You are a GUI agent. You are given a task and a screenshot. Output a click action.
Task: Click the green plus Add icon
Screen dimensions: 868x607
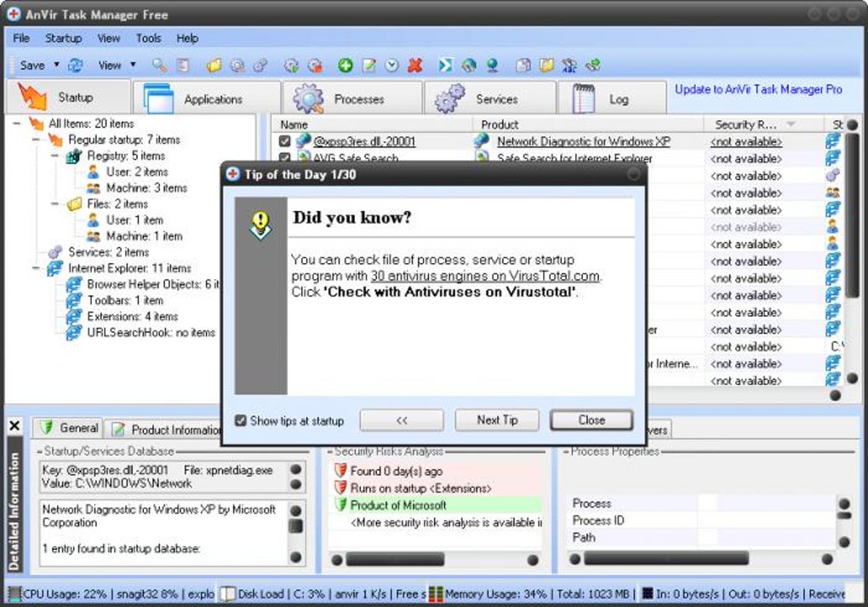click(x=344, y=65)
